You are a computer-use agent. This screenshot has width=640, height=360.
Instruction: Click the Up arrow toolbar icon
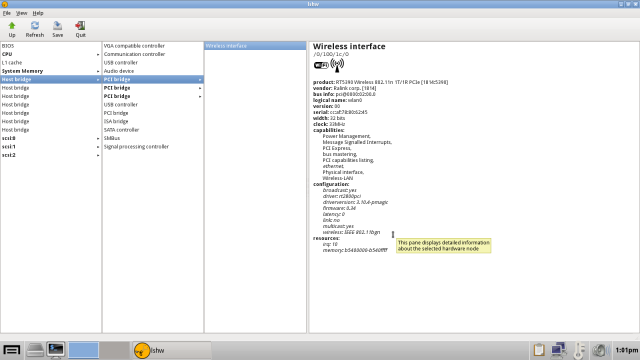point(12,26)
